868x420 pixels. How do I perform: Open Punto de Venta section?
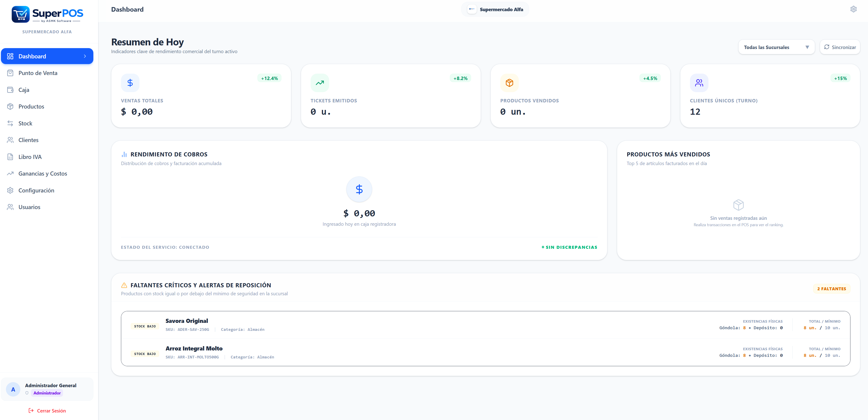point(47,73)
